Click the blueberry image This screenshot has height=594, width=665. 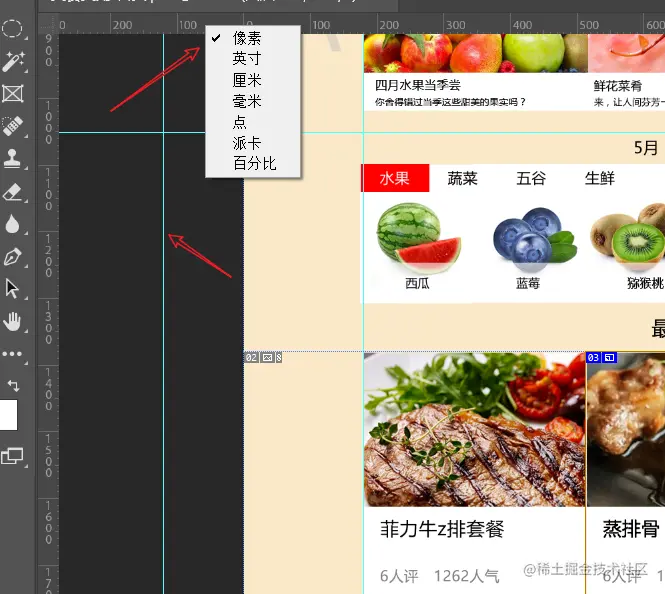535,239
